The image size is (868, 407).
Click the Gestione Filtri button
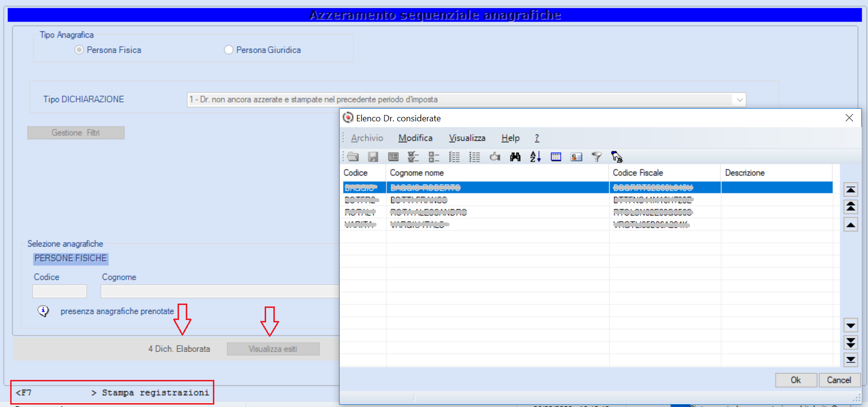point(76,133)
